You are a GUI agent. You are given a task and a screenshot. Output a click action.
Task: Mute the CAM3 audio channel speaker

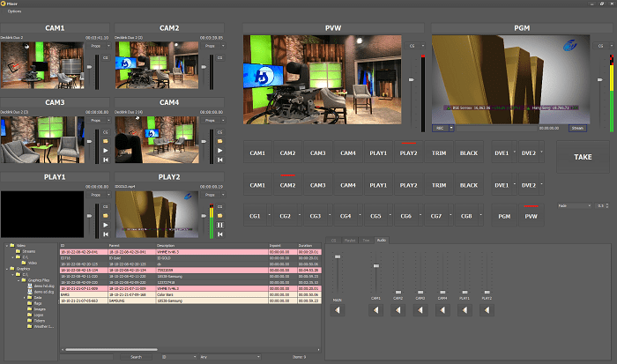[x=420, y=310]
